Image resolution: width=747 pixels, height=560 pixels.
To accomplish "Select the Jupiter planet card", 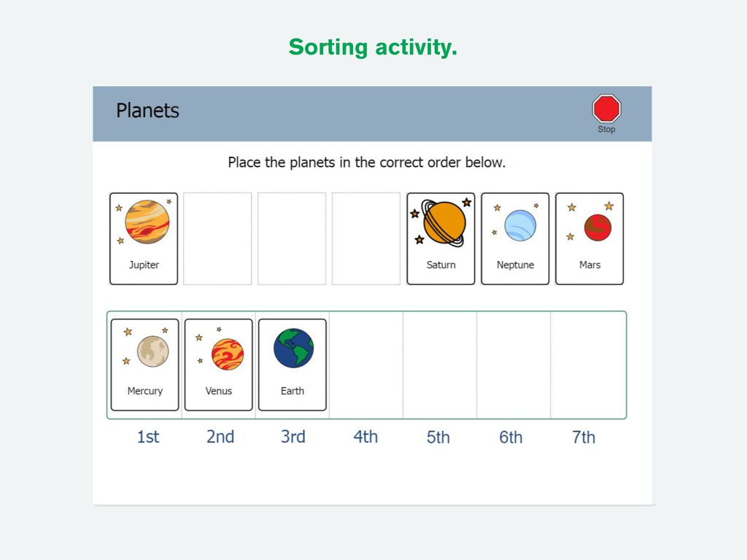I will point(143,238).
